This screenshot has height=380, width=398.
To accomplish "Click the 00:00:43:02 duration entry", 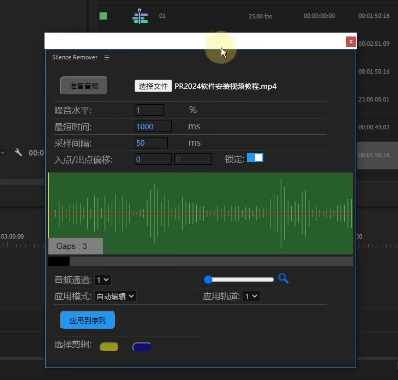I will (374, 127).
